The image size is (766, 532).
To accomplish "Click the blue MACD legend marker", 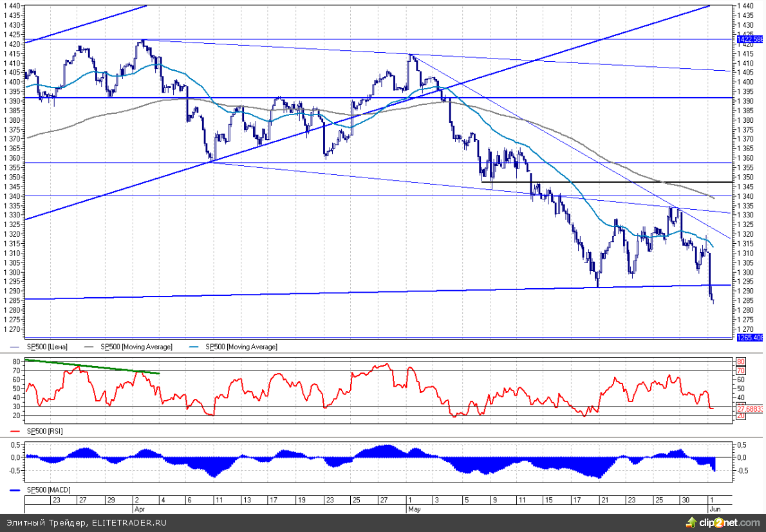I will click(x=15, y=490).
